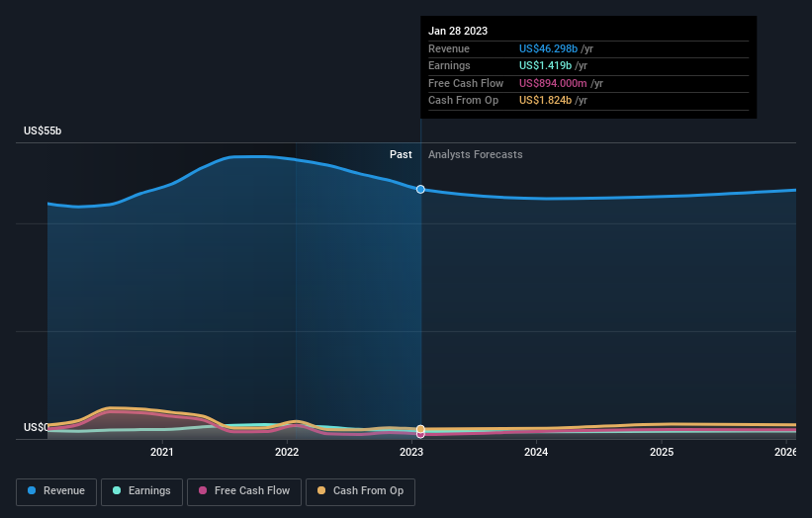Select the 2022 x-axis label

287,452
